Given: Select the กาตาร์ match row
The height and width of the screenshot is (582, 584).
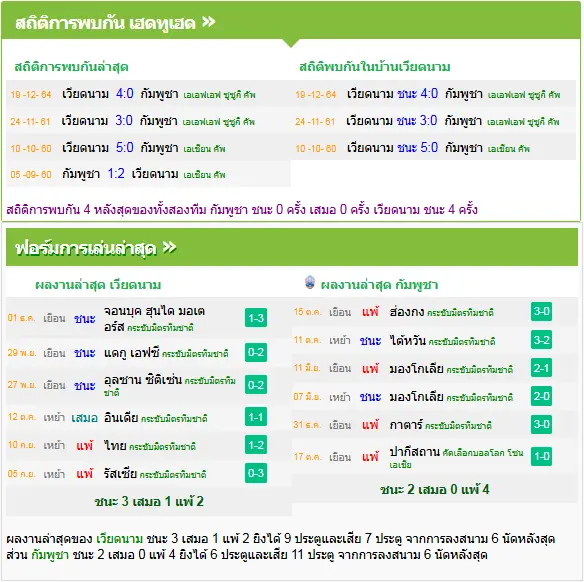Looking at the screenshot, I should (x=434, y=424).
